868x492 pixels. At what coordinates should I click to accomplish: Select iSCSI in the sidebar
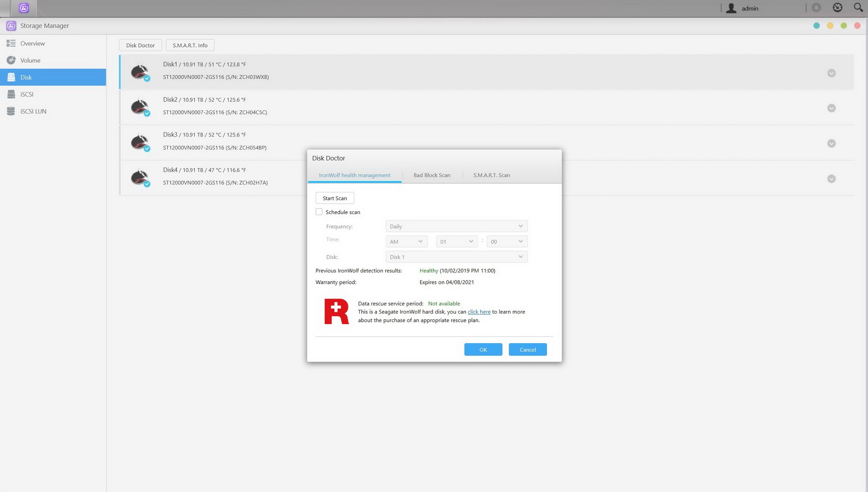tap(53, 94)
